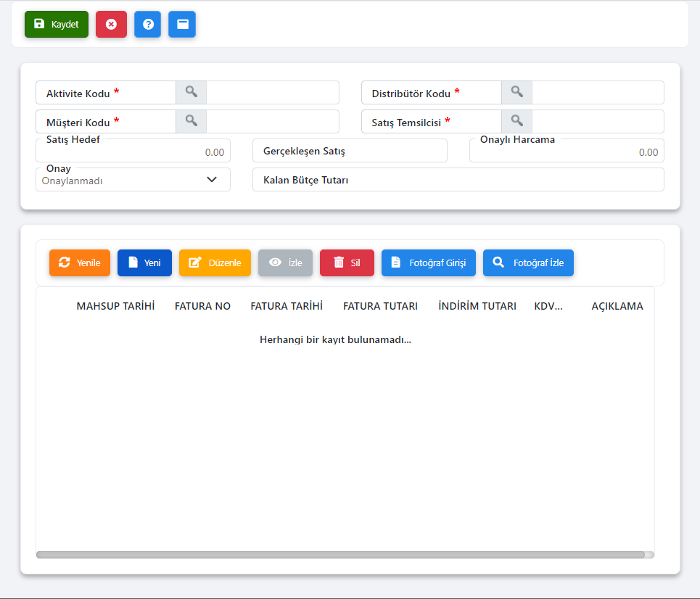
Task: Click the gray İzle eye button
Action: 285,263
